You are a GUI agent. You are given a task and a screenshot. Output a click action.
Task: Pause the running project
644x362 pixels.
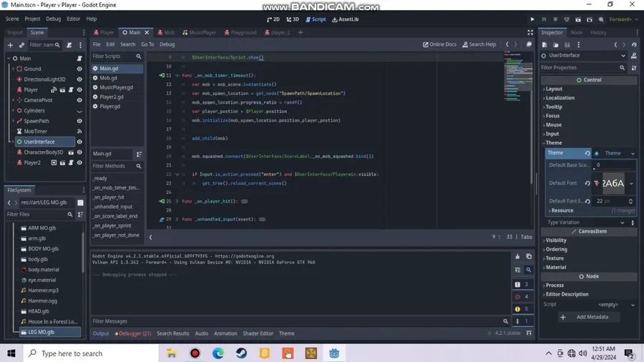click(544, 19)
